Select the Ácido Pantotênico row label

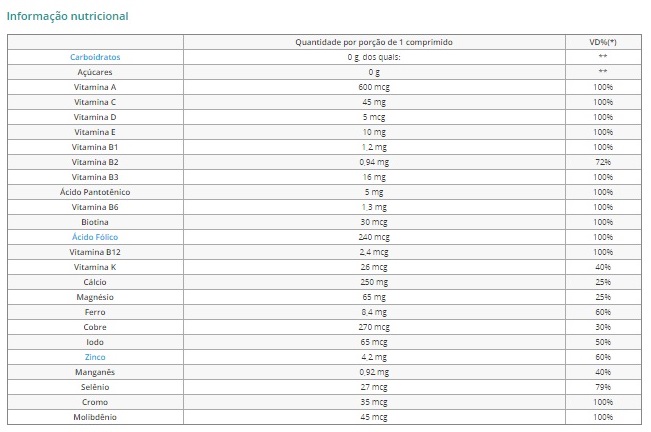pos(95,191)
